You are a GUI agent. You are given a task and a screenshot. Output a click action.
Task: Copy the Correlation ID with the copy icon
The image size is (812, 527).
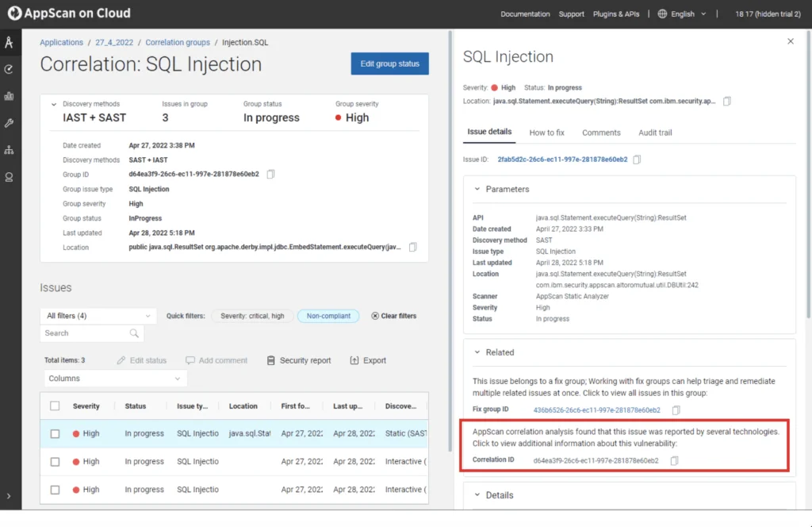point(674,460)
